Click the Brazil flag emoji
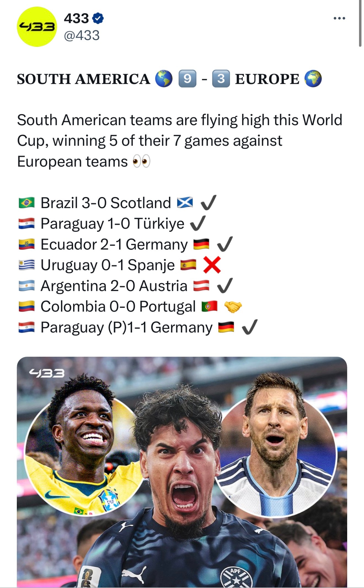 (x=26, y=203)
